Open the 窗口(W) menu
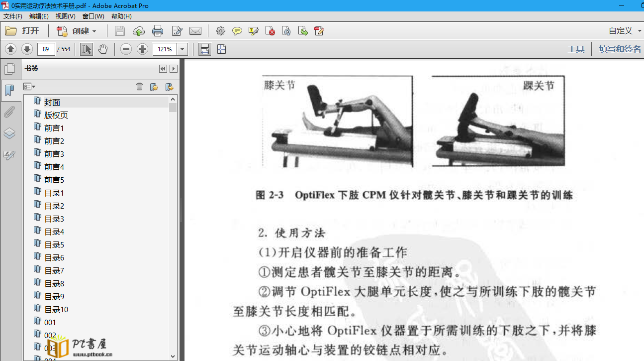Viewport: 644px width, 361px height. point(93,16)
